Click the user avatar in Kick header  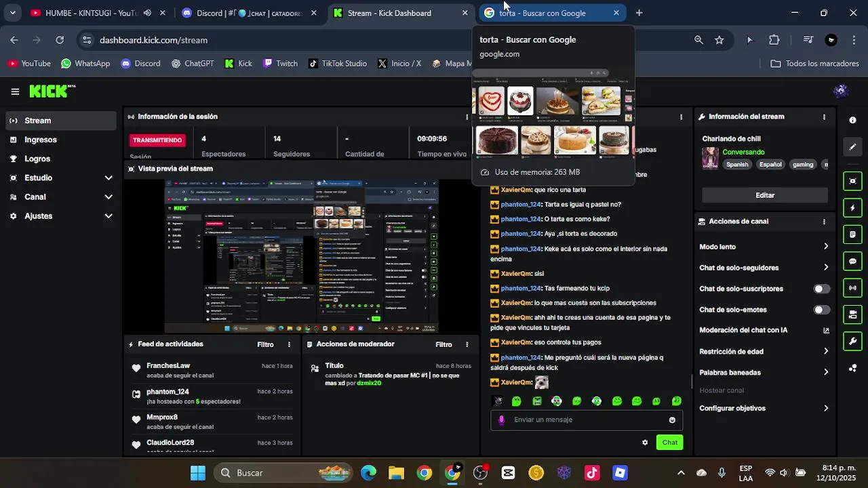[841, 91]
